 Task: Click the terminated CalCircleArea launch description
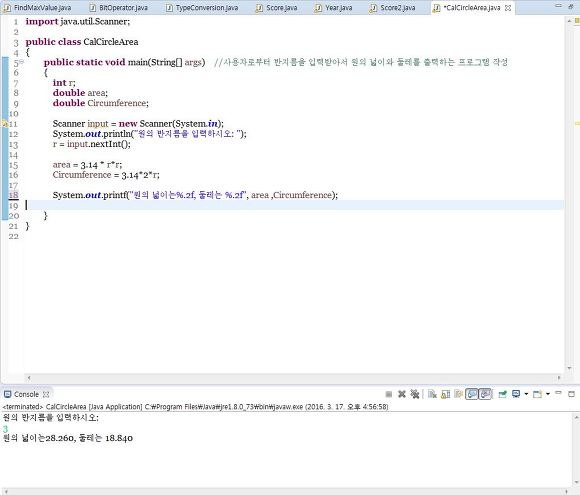click(195, 407)
